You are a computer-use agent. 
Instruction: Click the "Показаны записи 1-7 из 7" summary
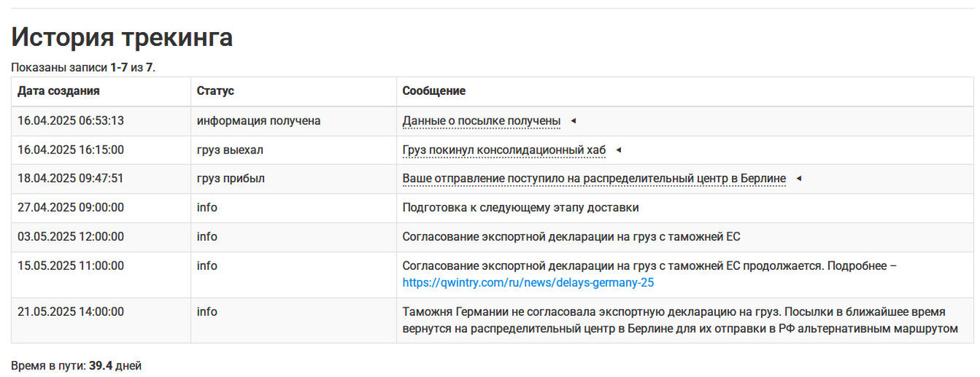point(83,67)
